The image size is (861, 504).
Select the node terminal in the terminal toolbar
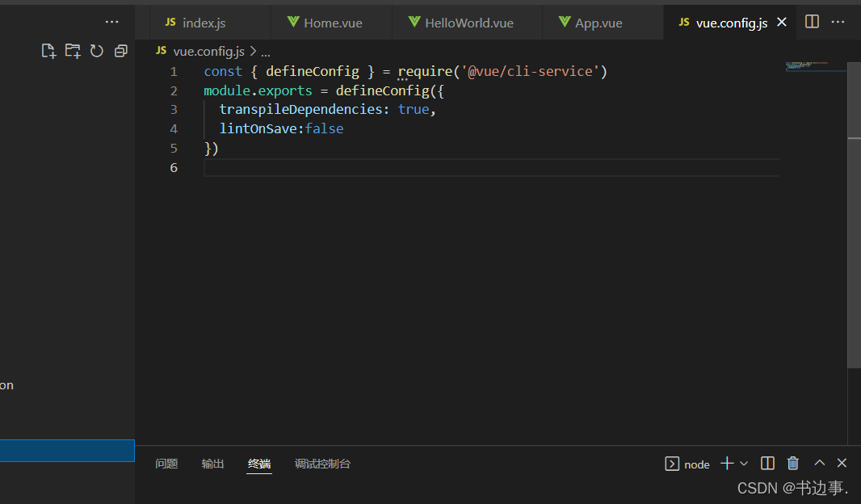pyautogui.click(x=687, y=464)
